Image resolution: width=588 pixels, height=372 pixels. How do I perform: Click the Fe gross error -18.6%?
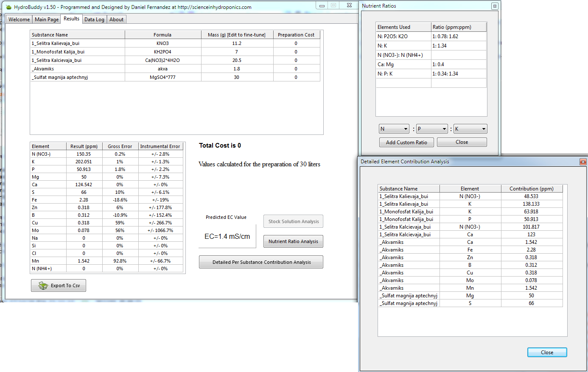tap(120, 200)
